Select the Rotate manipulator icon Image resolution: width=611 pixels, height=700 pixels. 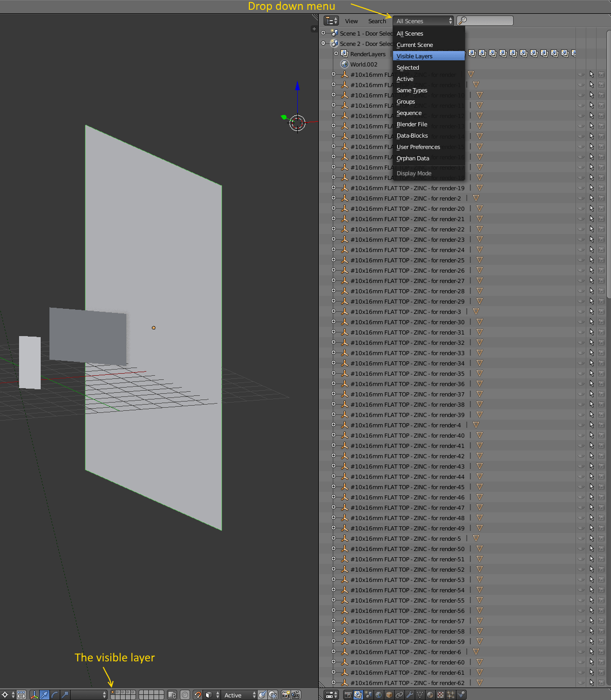(55, 695)
